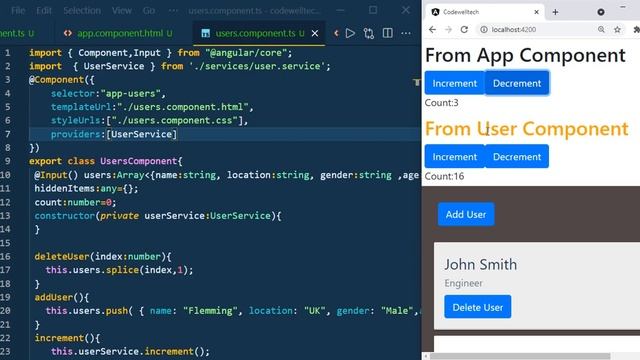Click the selector "app-users" code line
The width and height of the screenshot is (640, 360).
pos(108,93)
